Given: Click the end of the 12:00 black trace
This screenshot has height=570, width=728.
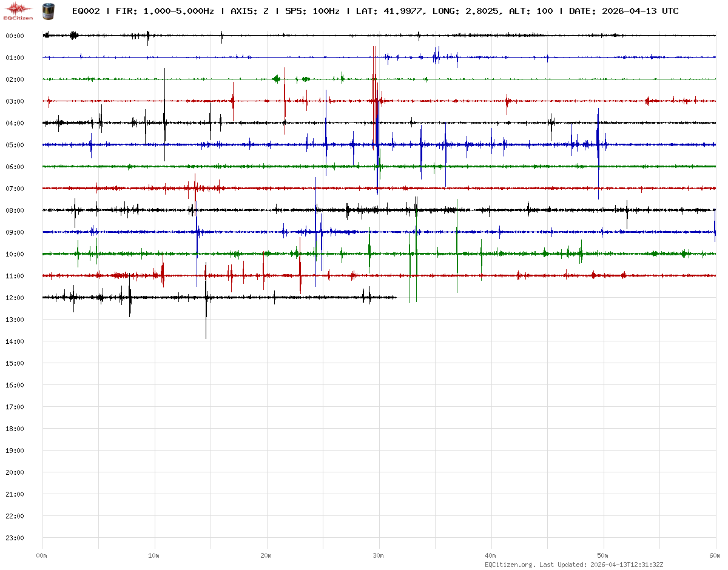Looking at the screenshot, I should point(396,297).
